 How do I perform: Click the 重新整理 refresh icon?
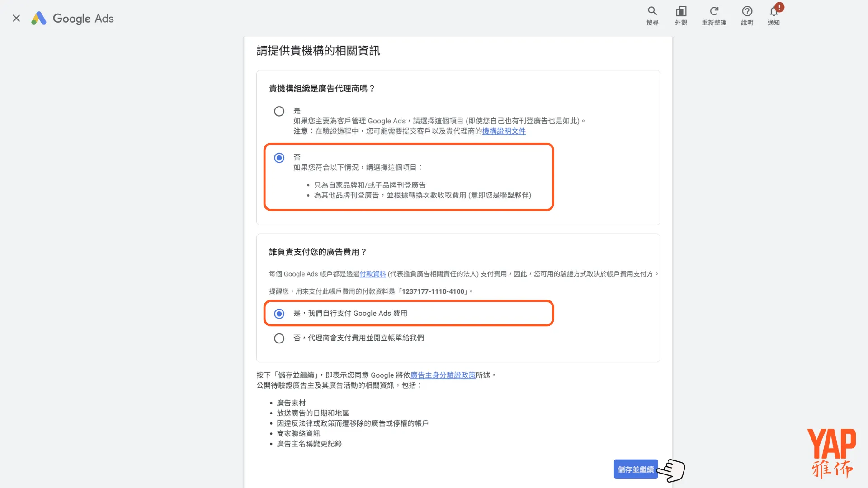click(x=714, y=11)
